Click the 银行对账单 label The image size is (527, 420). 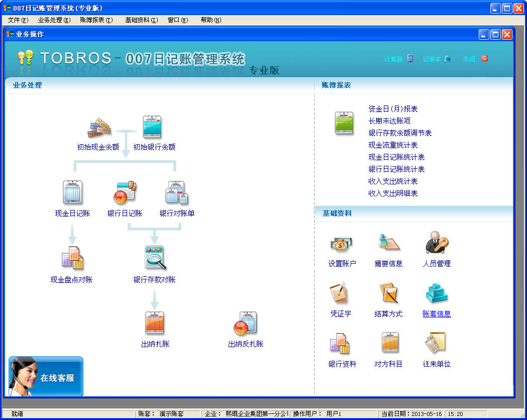[x=177, y=214]
